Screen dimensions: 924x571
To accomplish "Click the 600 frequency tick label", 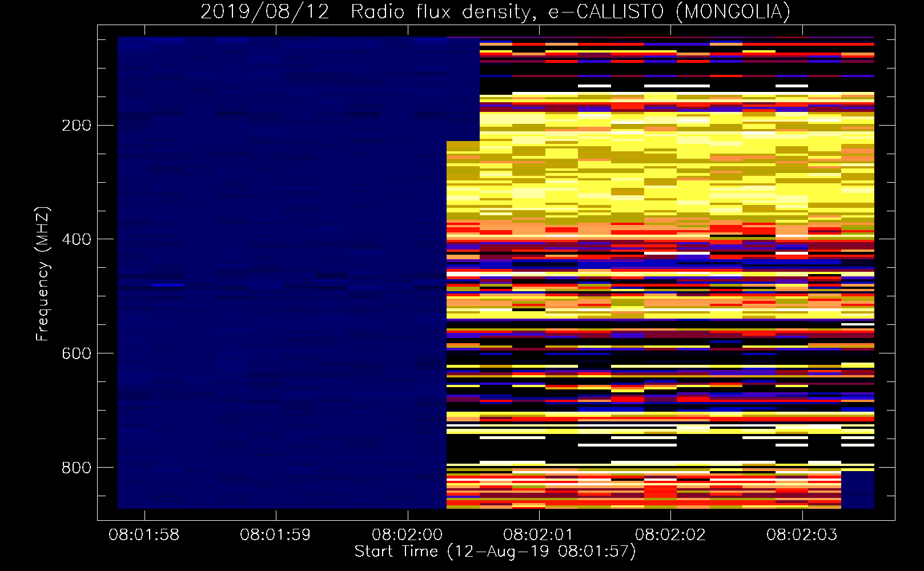I will tap(77, 353).
